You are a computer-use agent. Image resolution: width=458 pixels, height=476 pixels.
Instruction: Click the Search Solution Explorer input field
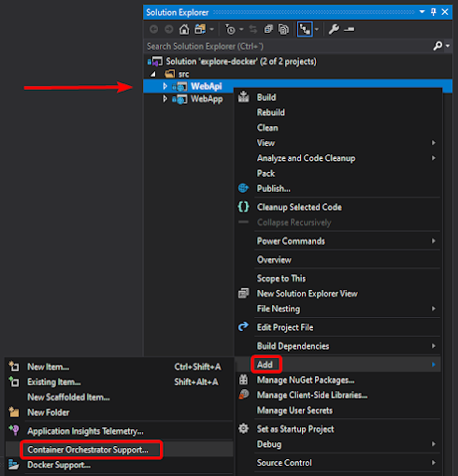coord(288,47)
